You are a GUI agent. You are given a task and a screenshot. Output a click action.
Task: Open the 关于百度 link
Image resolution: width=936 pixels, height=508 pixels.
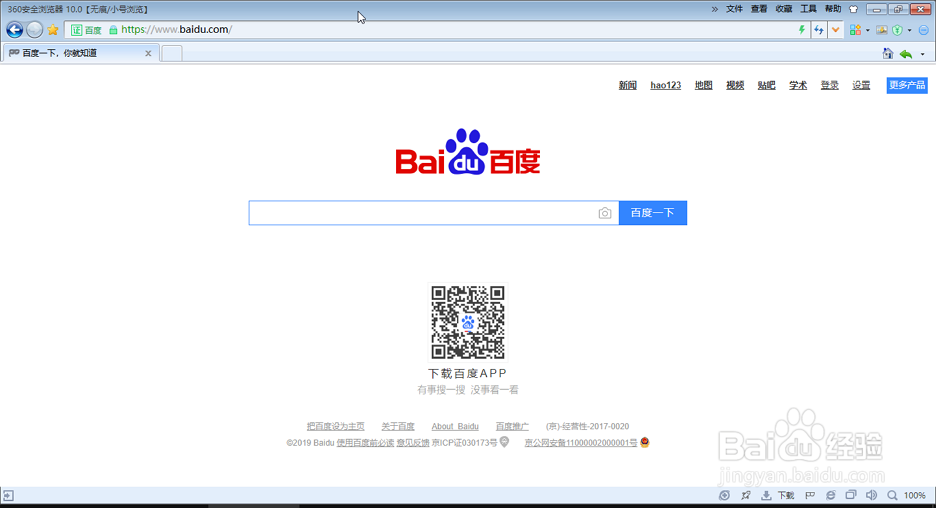click(398, 426)
